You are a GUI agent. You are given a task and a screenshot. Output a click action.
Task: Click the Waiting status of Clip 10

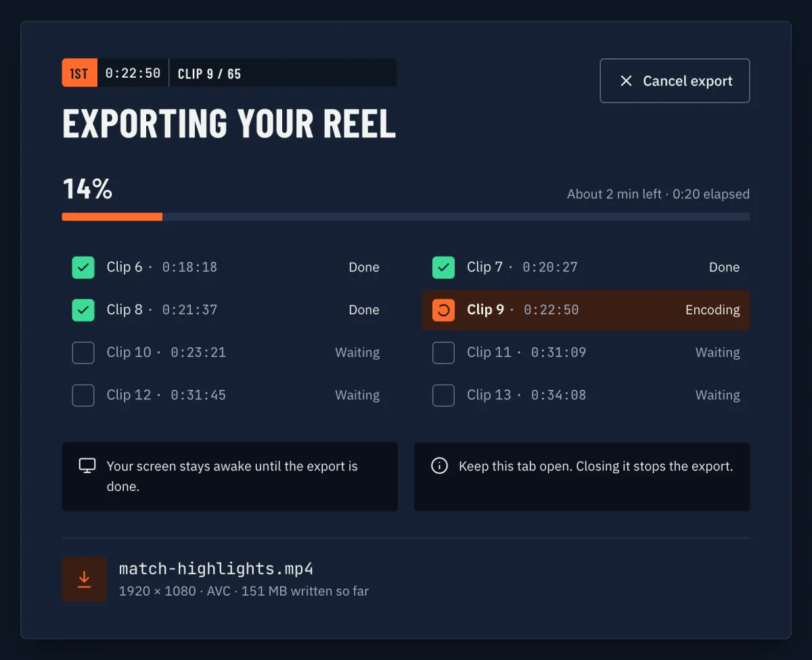pos(357,353)
